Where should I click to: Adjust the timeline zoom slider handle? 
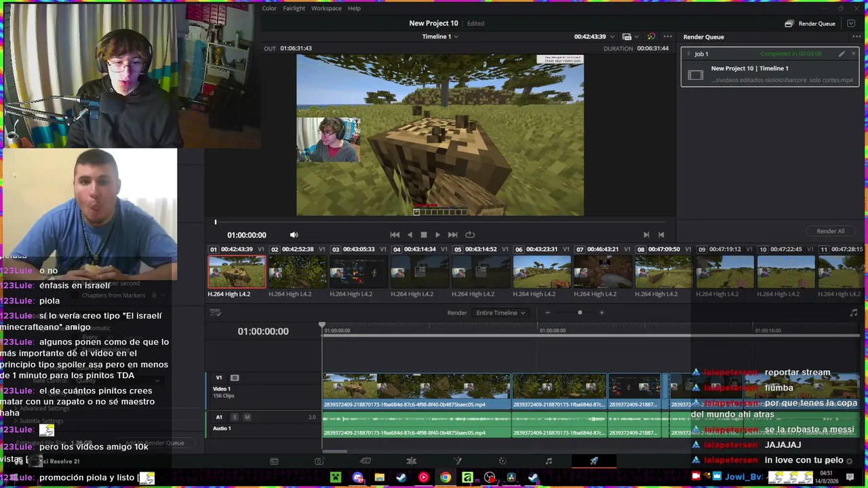[580, 312]
